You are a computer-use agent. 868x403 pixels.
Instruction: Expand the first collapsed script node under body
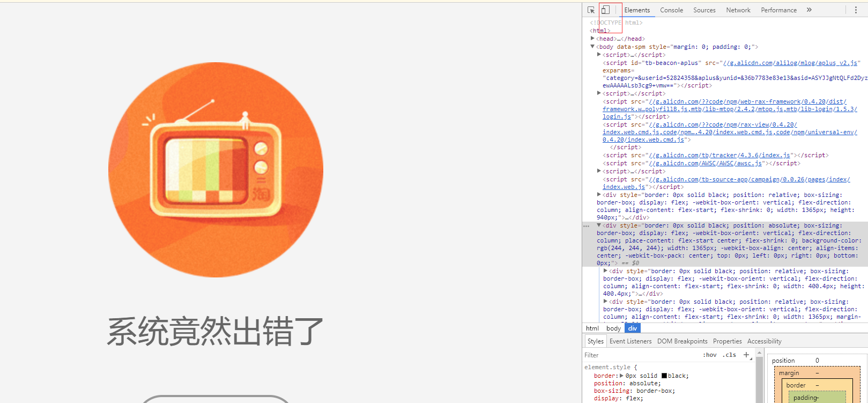coord(599,55)
